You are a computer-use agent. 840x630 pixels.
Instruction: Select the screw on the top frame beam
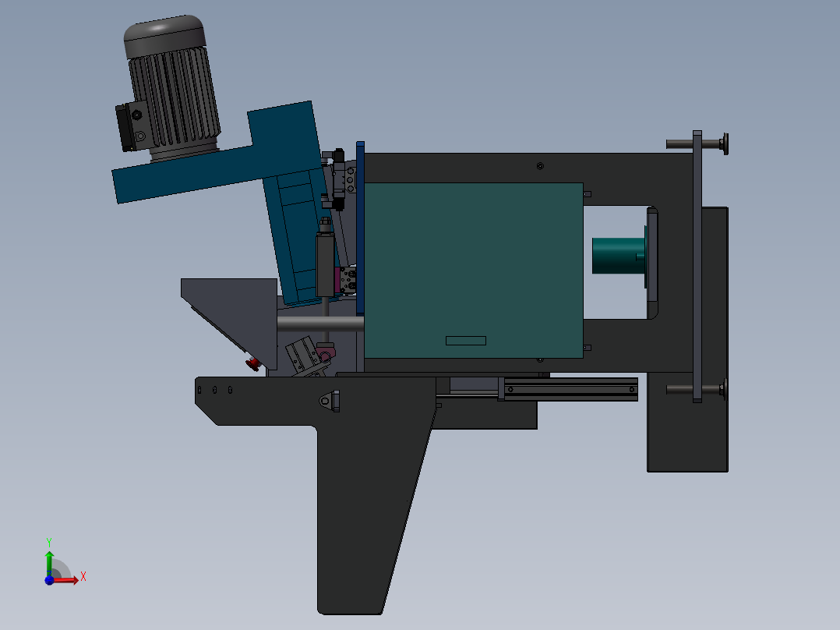[x=540, y=166]
